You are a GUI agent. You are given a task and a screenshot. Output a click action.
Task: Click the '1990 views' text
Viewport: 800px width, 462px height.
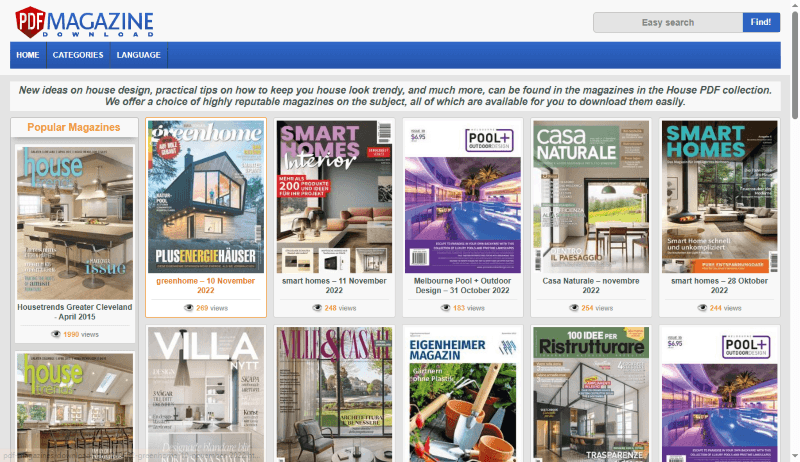coord(81,335)
